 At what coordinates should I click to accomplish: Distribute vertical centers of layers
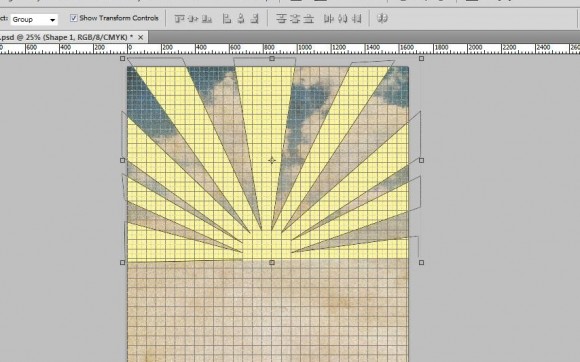295,18
